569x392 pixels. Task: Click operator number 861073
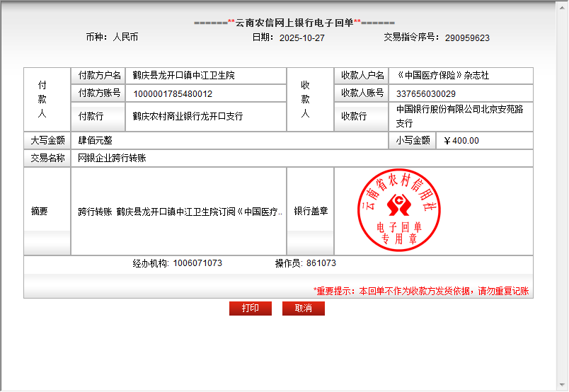[321, 263]
